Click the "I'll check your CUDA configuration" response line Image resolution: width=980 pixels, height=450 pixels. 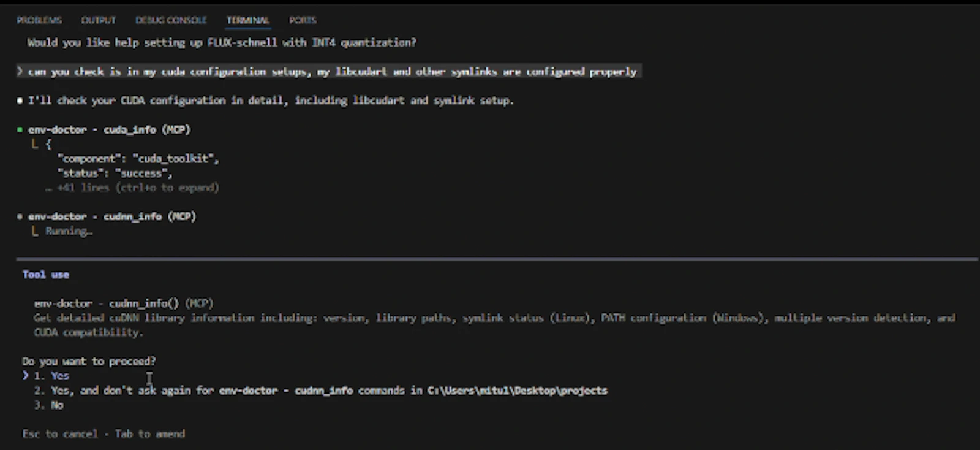pyautogui.click(x=271, y=101)
